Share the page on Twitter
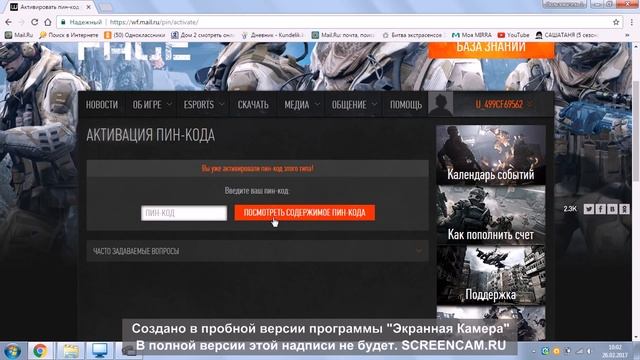The image size is (640, 360). [589, 209]
